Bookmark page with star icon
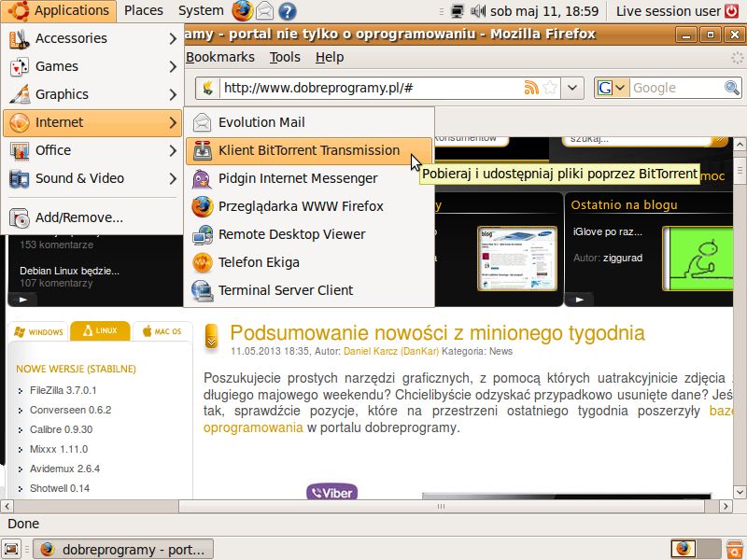747x560 pixels. click(550, 88)
